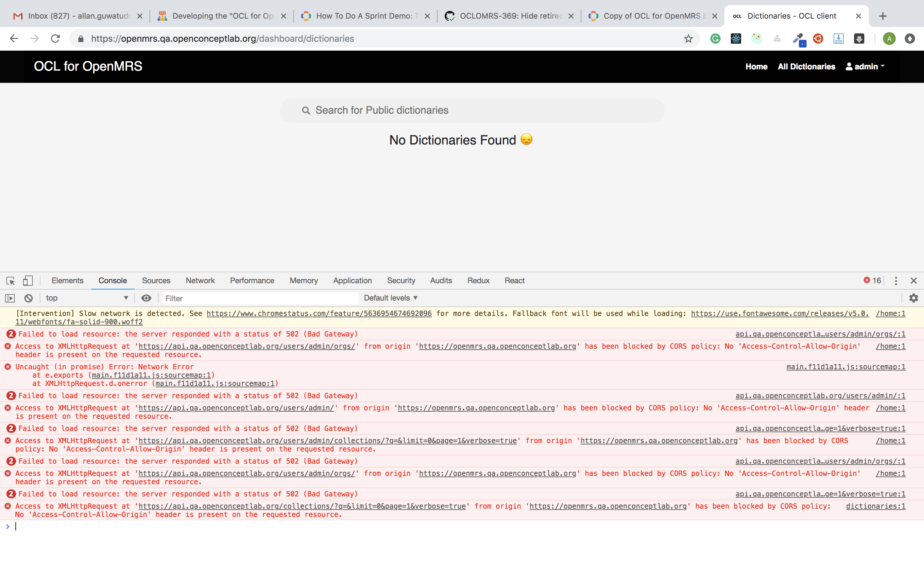Open the Redux tab
The height and width of the screenshot is (578, 924).
[x=478, y=281]
